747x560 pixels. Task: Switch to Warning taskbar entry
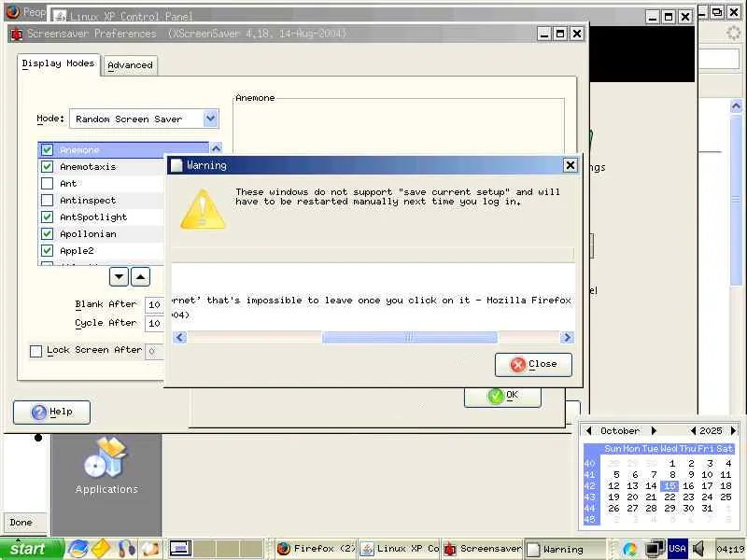(565, 549)
